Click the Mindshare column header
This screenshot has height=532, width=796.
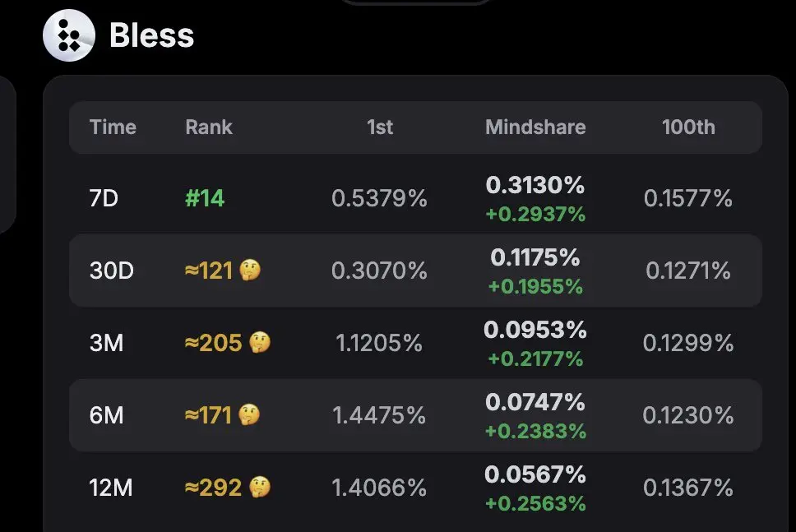click(x=535, y=127)
